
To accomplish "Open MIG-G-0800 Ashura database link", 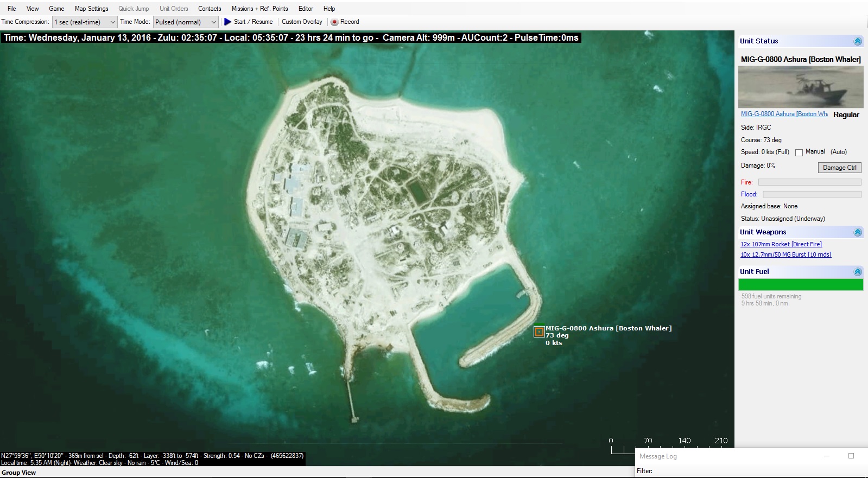I will [784, 114].
